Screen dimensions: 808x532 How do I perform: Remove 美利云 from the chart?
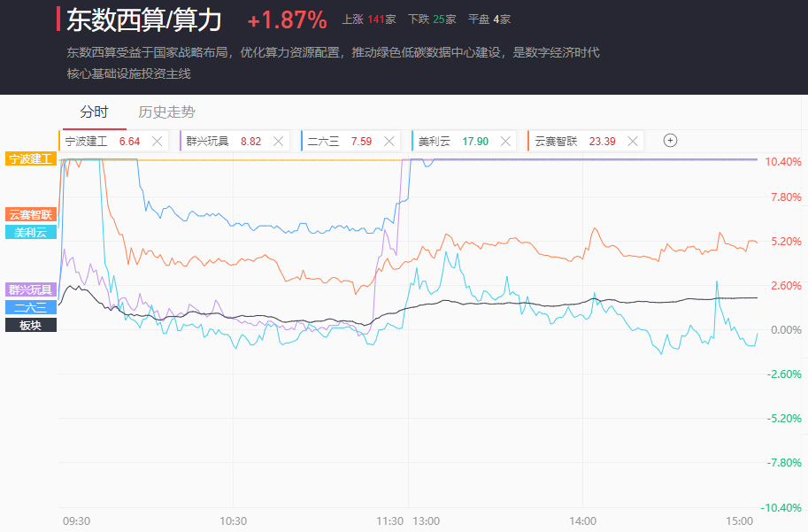click(506, 141)
